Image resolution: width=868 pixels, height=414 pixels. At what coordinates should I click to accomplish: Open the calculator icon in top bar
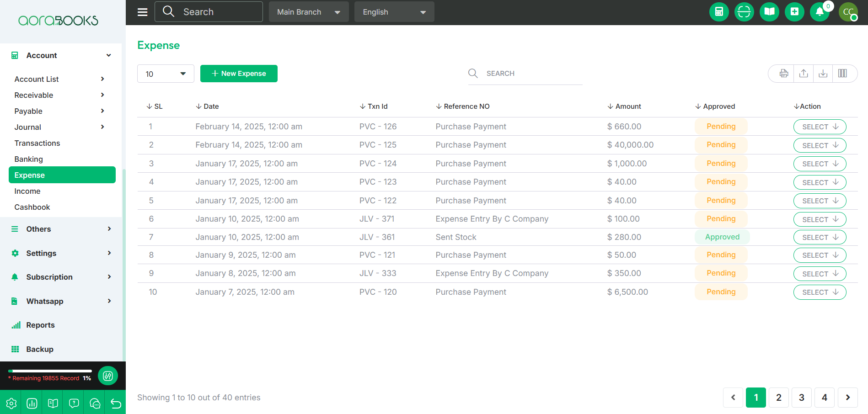click(x=719, y=12)
